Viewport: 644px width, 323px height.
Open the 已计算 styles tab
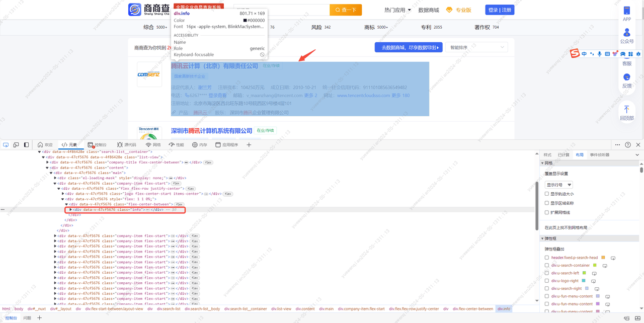563,154
